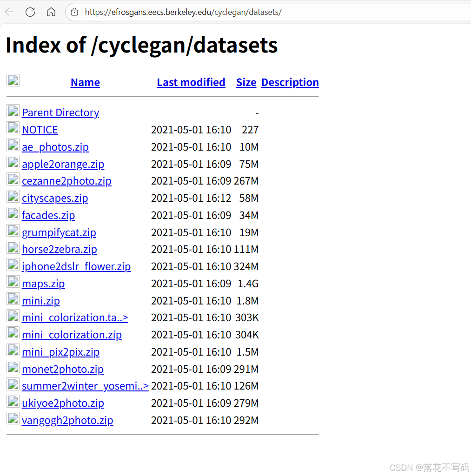Click the icon in the table header row
This screenshot has width=471, height=476.
tap(13, 80)
